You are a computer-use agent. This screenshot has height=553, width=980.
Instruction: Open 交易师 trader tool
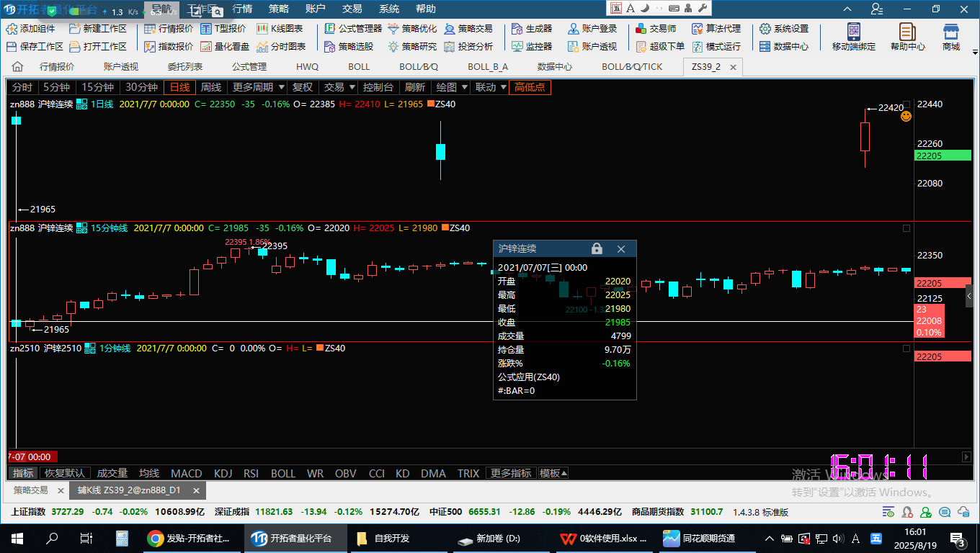coord(656,29)
